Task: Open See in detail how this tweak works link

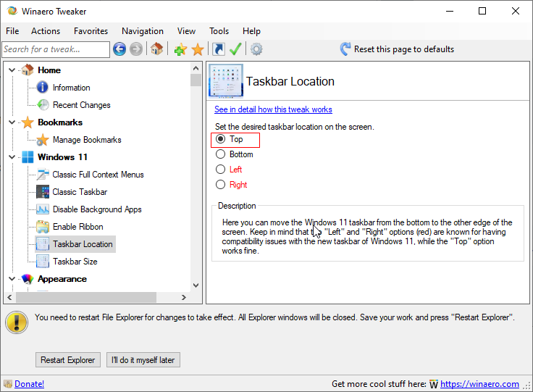Action: [x=273, y=109]
